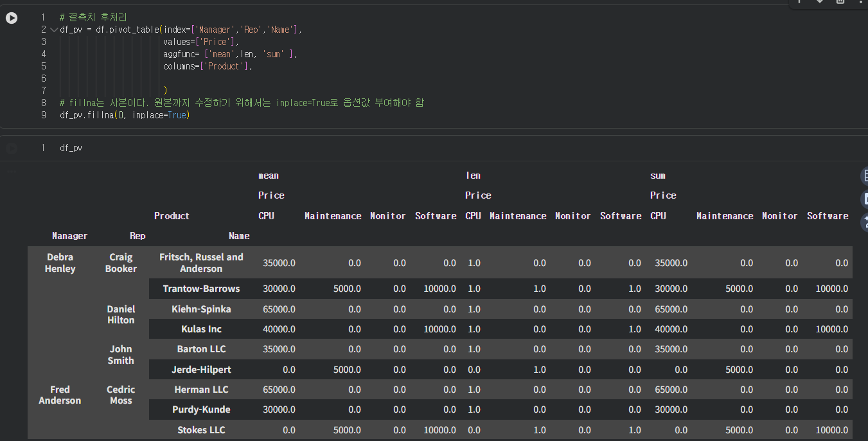
Task: Click 'CPU' column header under mean
Action: pos(266,216)
